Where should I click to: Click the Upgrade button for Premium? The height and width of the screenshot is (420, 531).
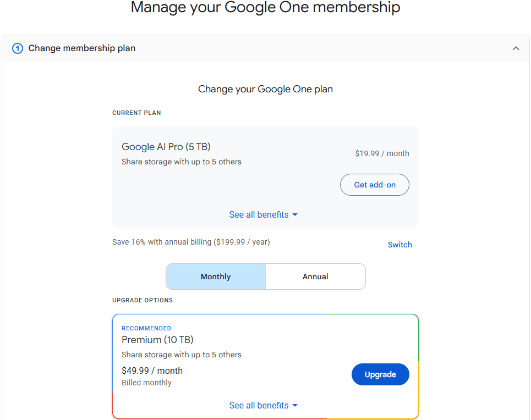(x=380, y=374)
